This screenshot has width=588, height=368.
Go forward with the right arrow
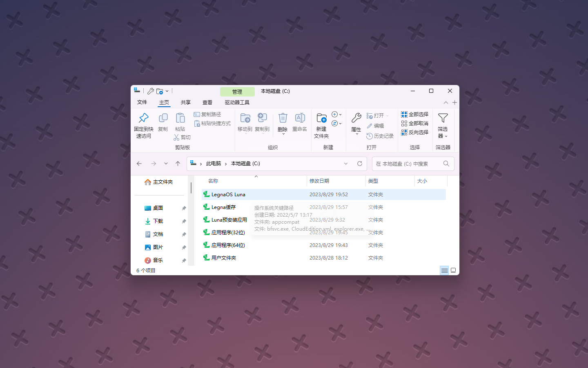[154, 164]
